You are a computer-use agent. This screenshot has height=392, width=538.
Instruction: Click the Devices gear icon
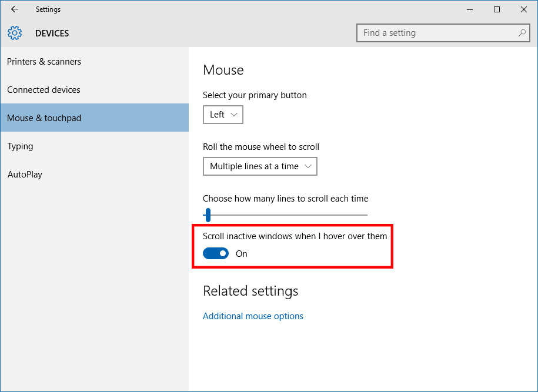click(15, 33)
